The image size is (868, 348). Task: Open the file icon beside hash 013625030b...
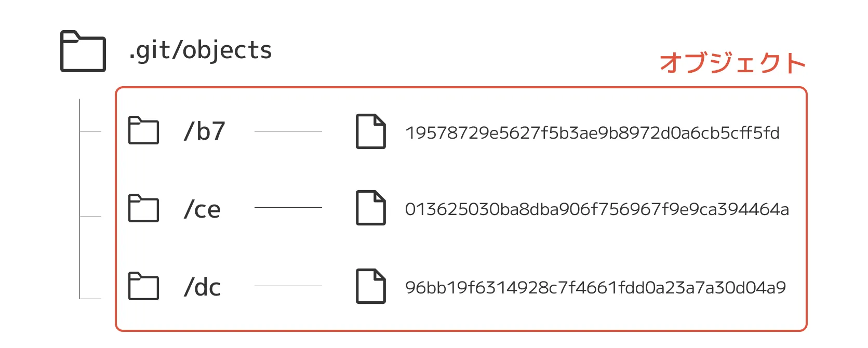point(370,208)
